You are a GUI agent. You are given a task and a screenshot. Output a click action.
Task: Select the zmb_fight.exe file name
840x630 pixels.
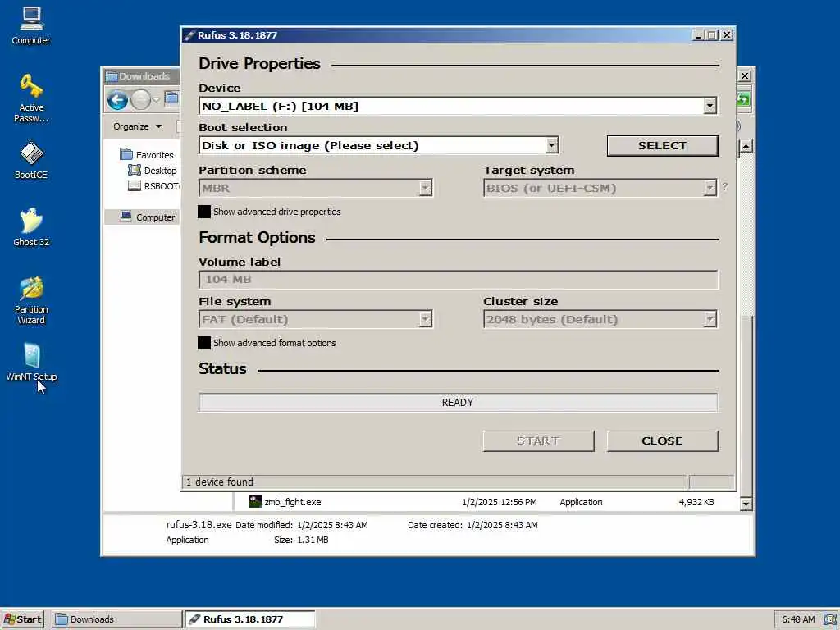293,502
